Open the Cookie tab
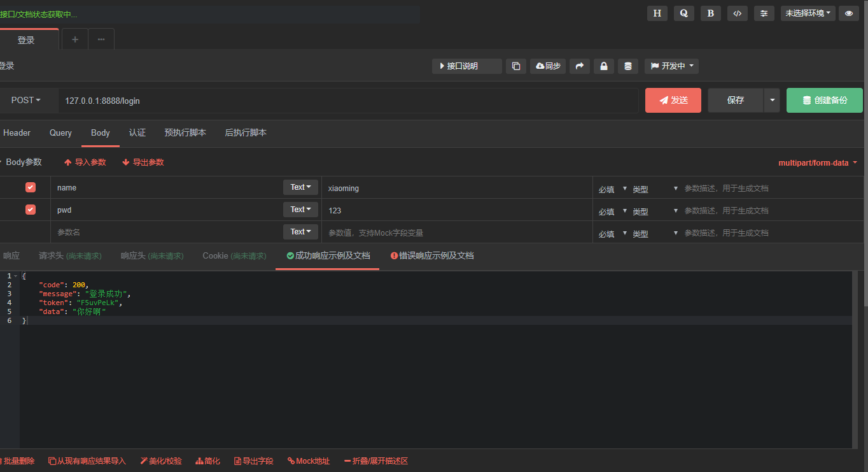Viewport: 868px width, 472px height. (234, 255)
